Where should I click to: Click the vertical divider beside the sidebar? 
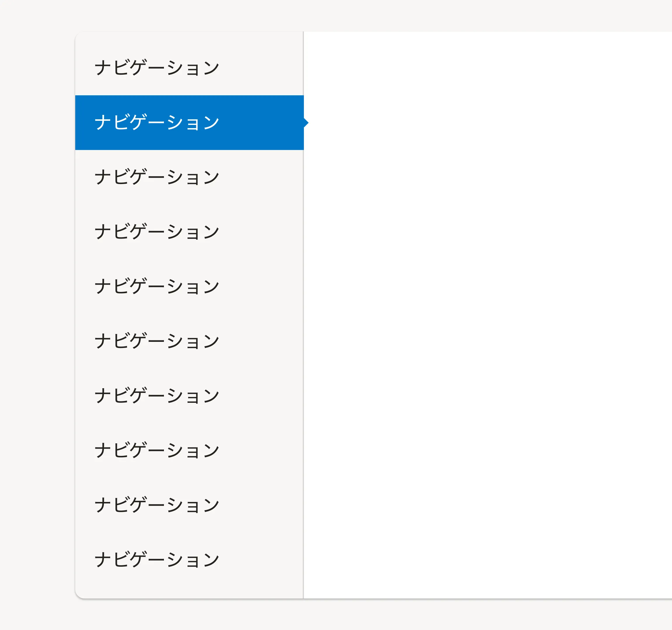coord(303,338)
